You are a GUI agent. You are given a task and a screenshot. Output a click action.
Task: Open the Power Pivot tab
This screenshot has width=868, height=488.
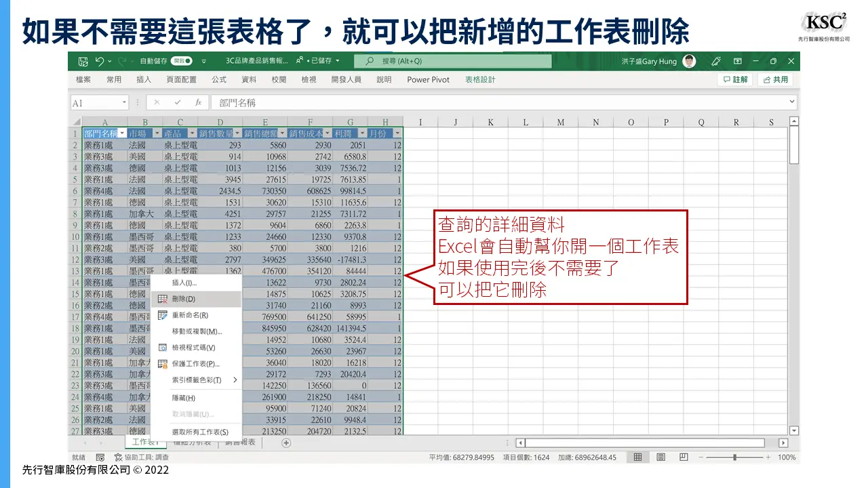tap(428, 79)
